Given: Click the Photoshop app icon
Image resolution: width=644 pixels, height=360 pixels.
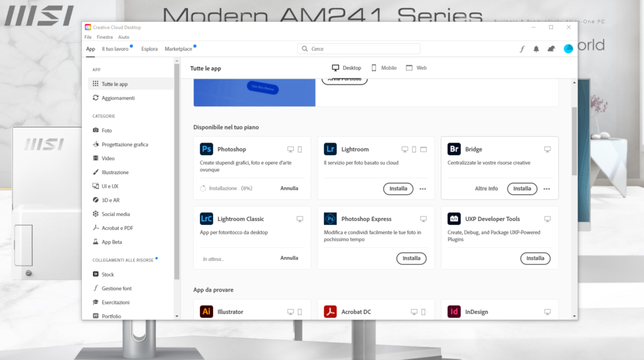Looking at the screenshot, I should pos(206,150).
